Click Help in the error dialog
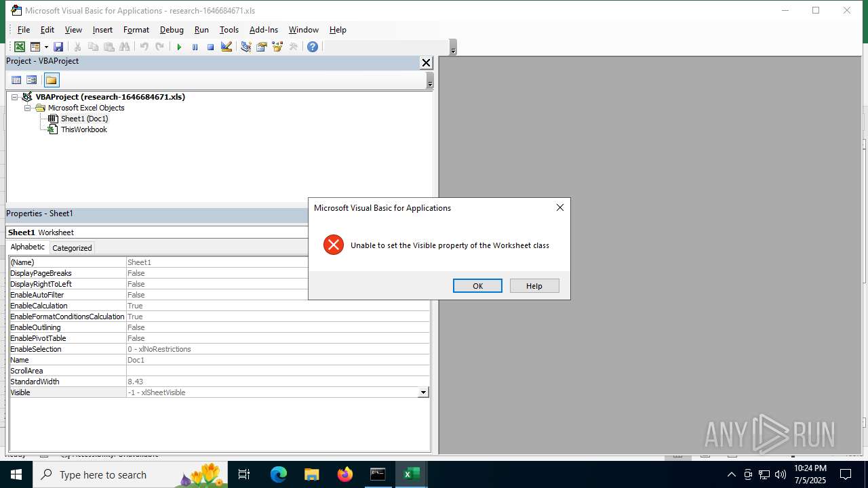Screen dimensions: 868x488 [534, 286]
